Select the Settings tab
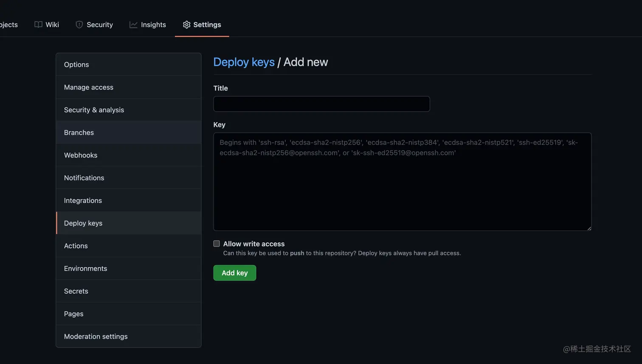This screenshot has height=364, width=642. tap(202, 25)
